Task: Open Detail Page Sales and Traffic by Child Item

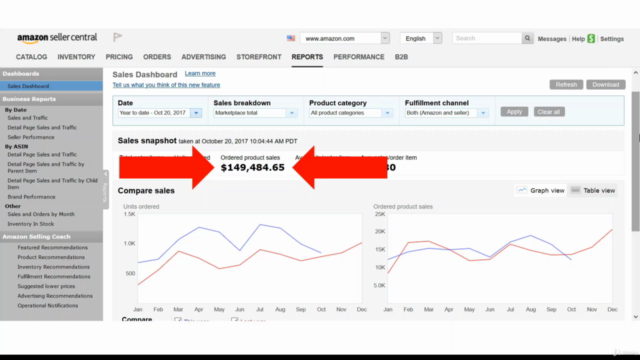Action: tap(52, 184)
